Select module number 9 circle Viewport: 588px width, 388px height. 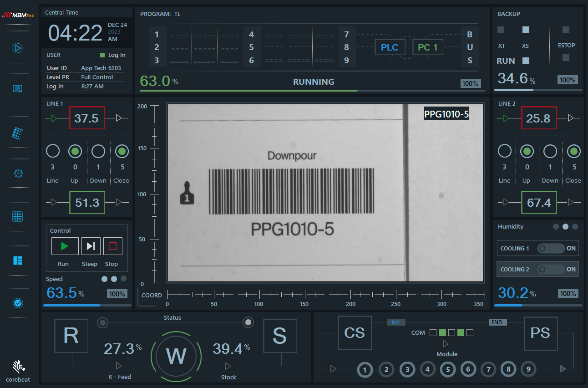coord(528,369)
